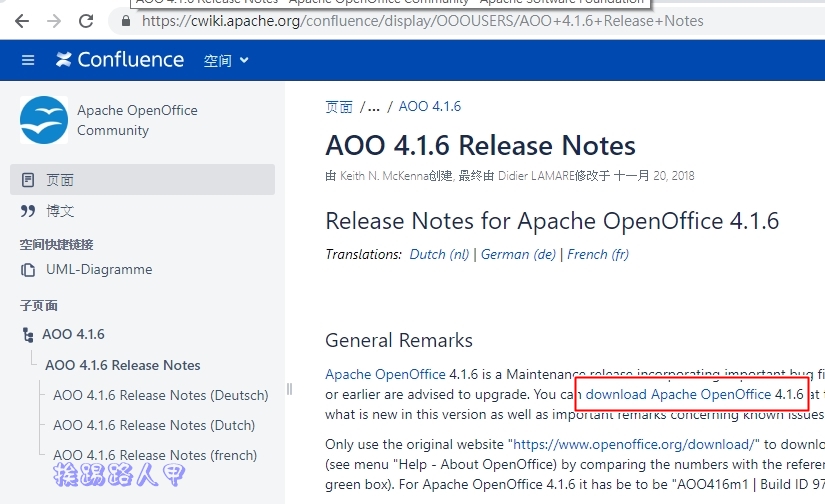The width and height of the screenshot is (825, 504).
Task: Click author name Keith N. McKenna
Action: tap(384, 176)
